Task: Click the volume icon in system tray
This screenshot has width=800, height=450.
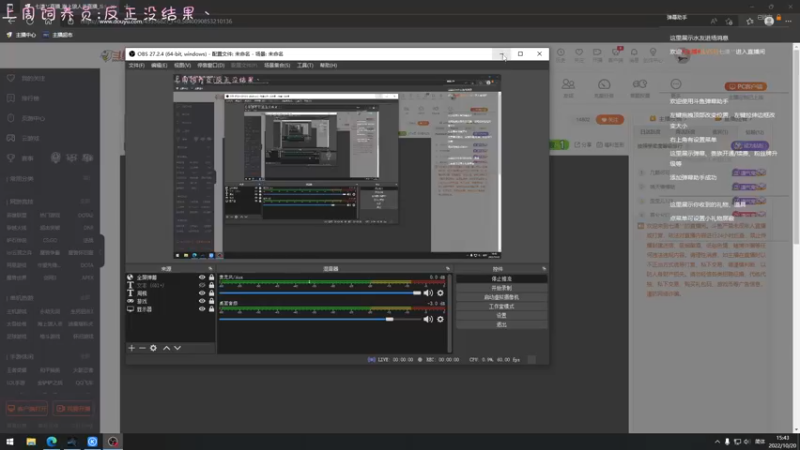Action: (x=747, y=442)
